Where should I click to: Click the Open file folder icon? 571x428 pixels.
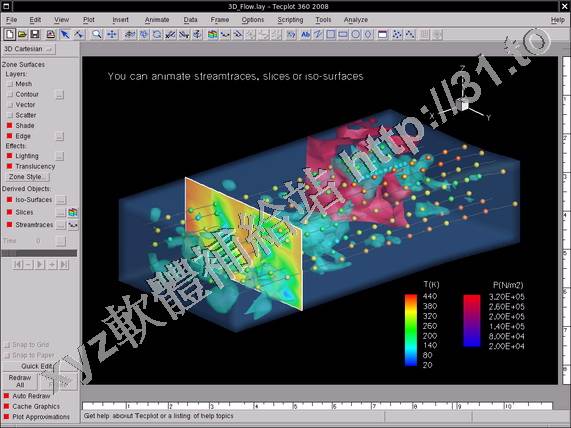pos(22,35)
